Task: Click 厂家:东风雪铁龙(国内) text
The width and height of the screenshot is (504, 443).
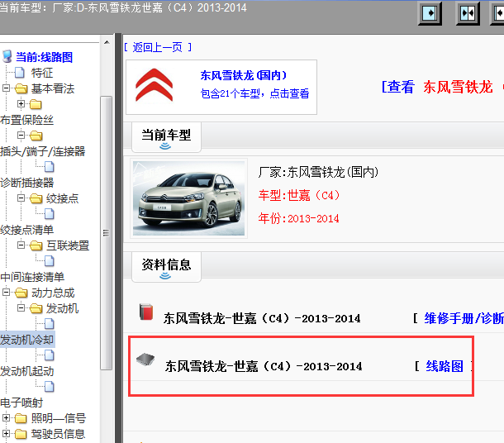Action: [x=318, y=172]
